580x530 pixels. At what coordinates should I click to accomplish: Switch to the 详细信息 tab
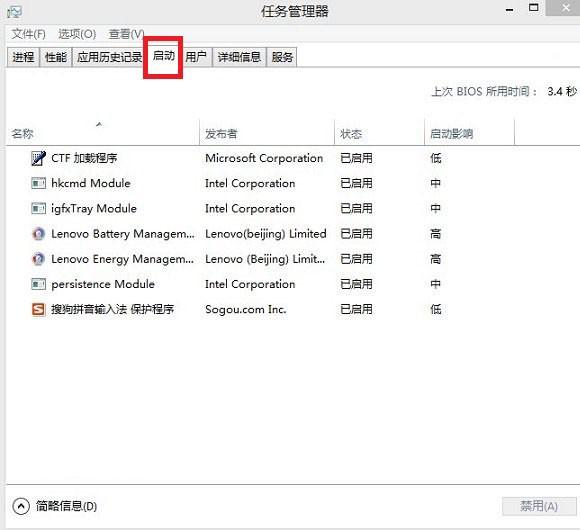click(239, 57)
